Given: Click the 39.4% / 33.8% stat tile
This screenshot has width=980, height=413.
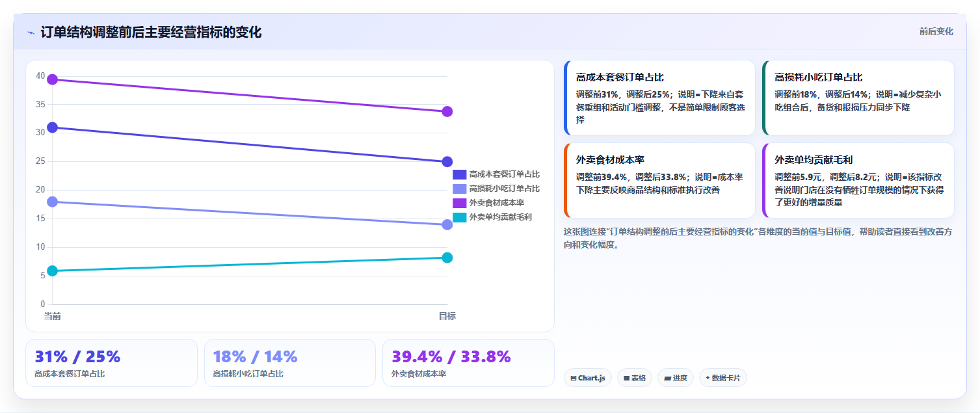Looking at the screenshot, I should pos(468,363).
